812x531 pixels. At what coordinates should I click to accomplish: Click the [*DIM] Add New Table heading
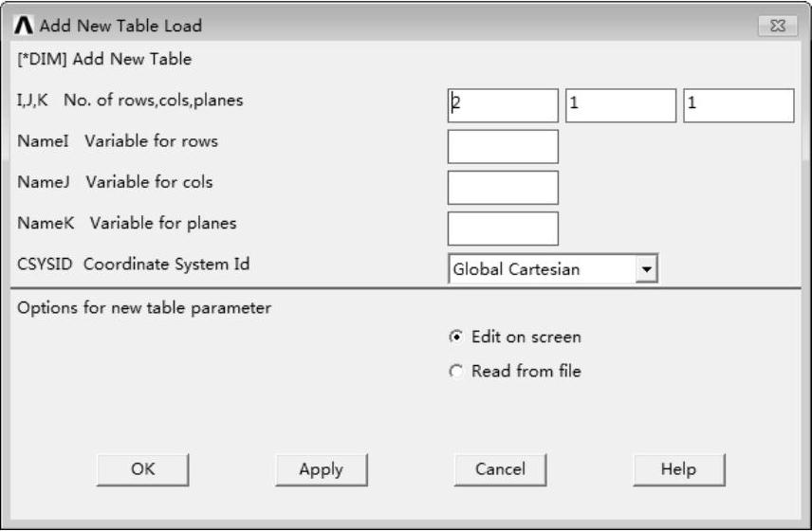(104, 60)
